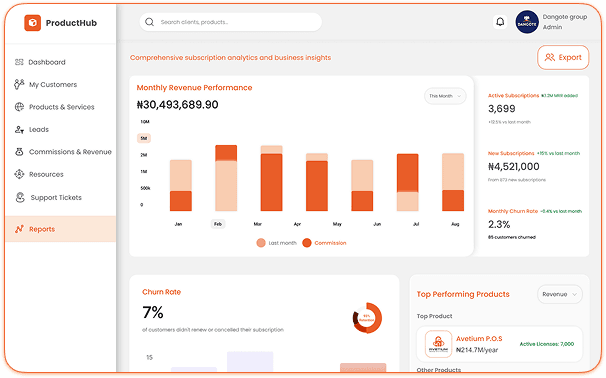The width and height of the screenshot is (606, 378).
Task: Click the churn rate donut chart
Action: pos(367,318)
